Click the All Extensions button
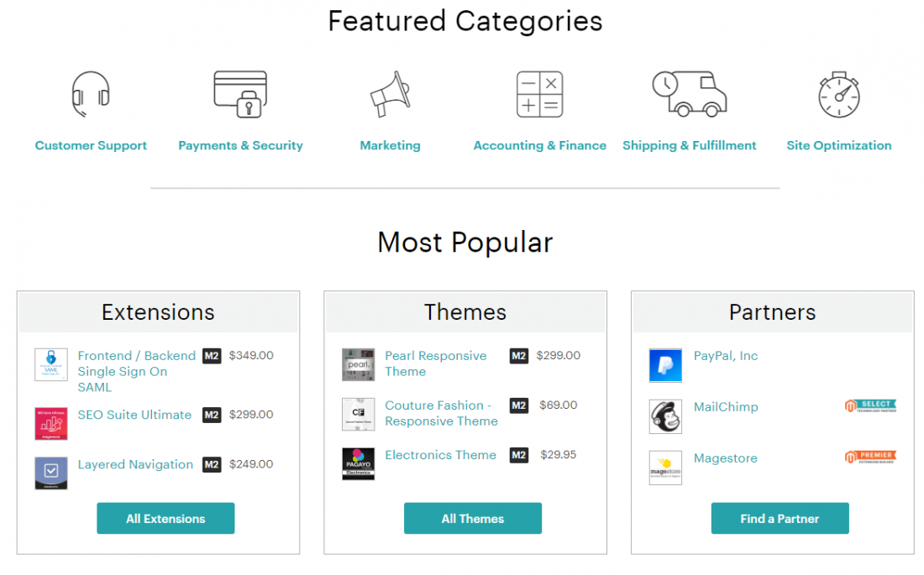Image resolution: width=924 pixels, height=575 pixels. pos(165,519)
